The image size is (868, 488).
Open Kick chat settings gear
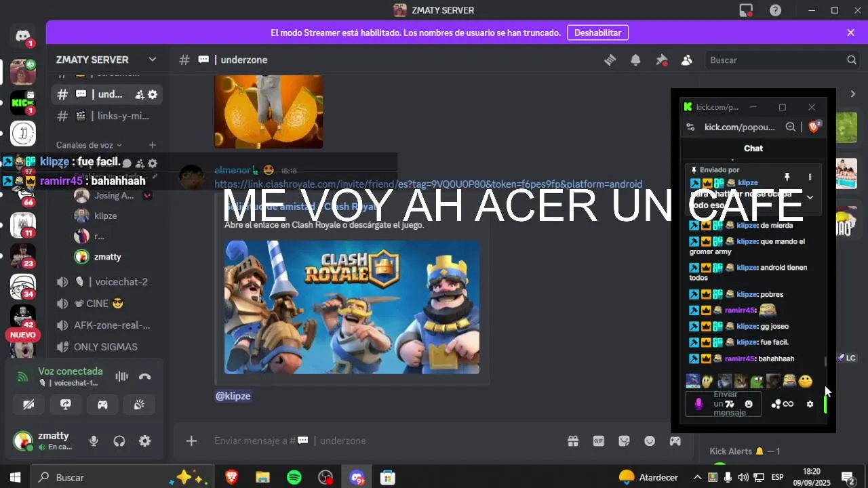(810, 404)
